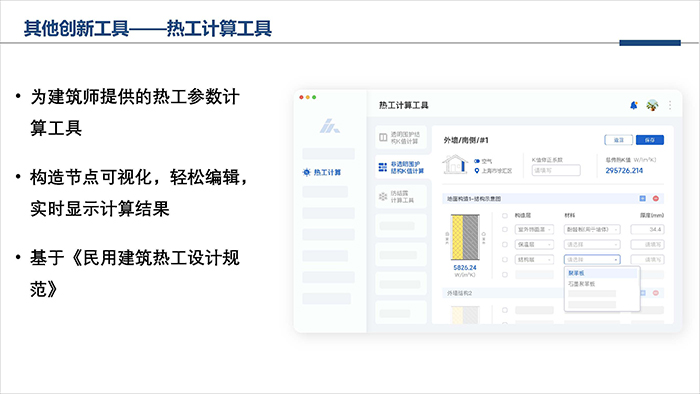Click the 热工计算工具 window title
The width and height of the screenshot is (700, 394).
coord(404,105)
